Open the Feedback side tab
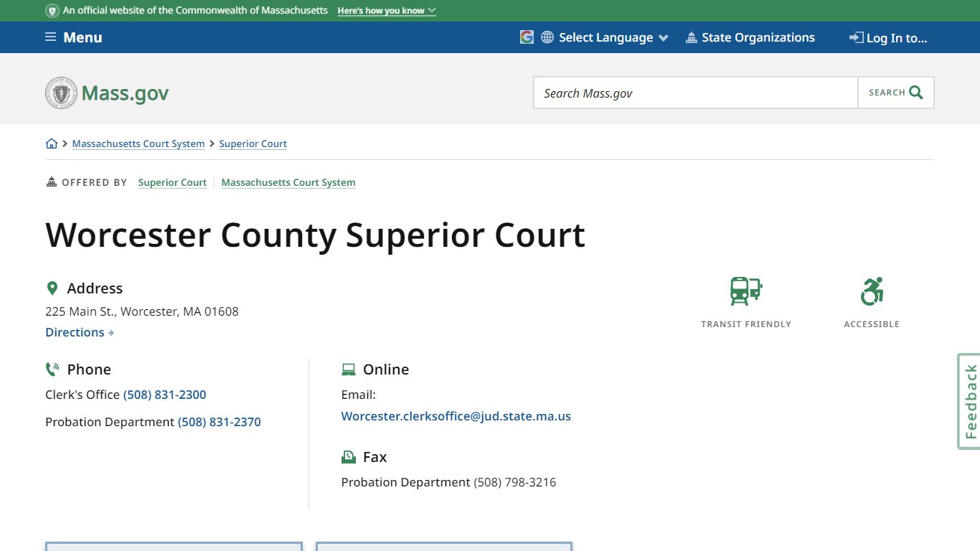 pos(969,401)
